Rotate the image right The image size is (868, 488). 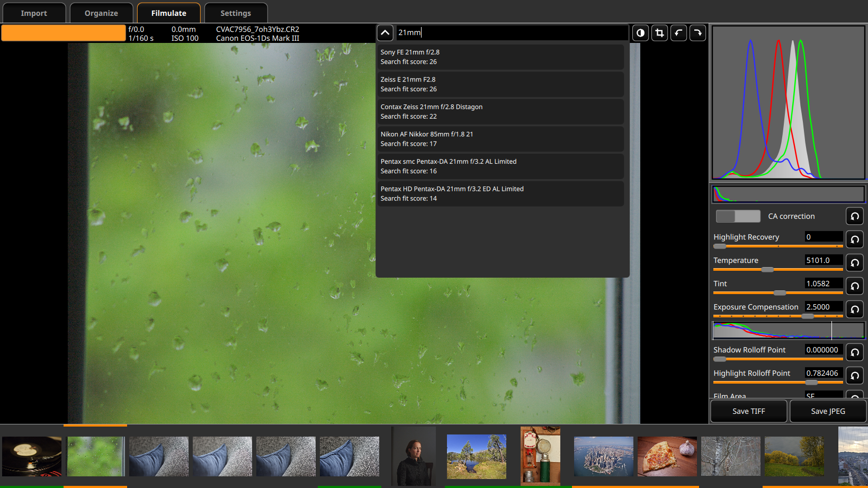[697, 33]
